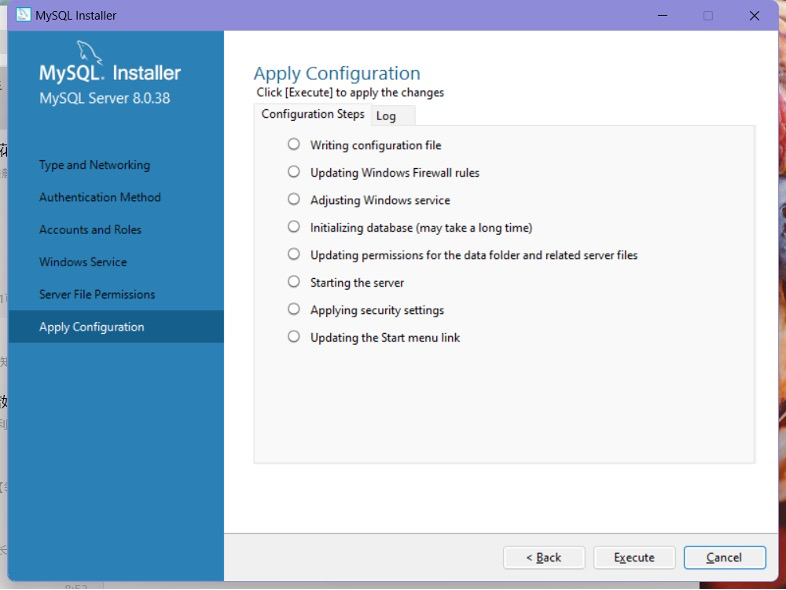Image resolution: width=786 pixels, height=590 pixels.
Task: Select Server File Permissions in sidebar
Action: pos(97,295)
